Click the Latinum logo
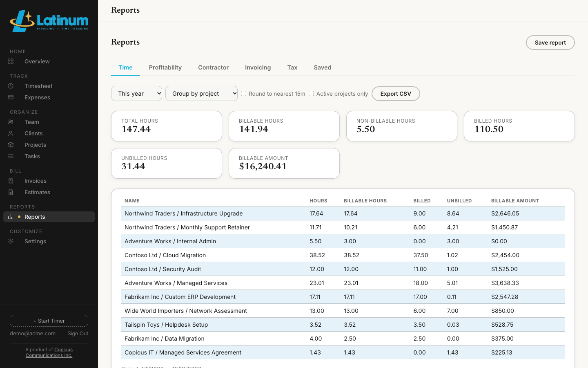Viewport: 588px width, 368px height. point(49,21)
